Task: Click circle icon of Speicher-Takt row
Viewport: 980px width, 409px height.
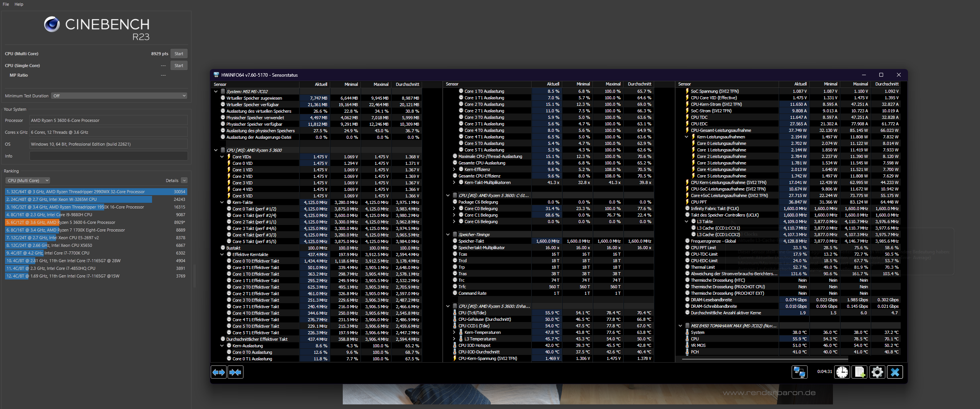Action: [x=455, y=241]
